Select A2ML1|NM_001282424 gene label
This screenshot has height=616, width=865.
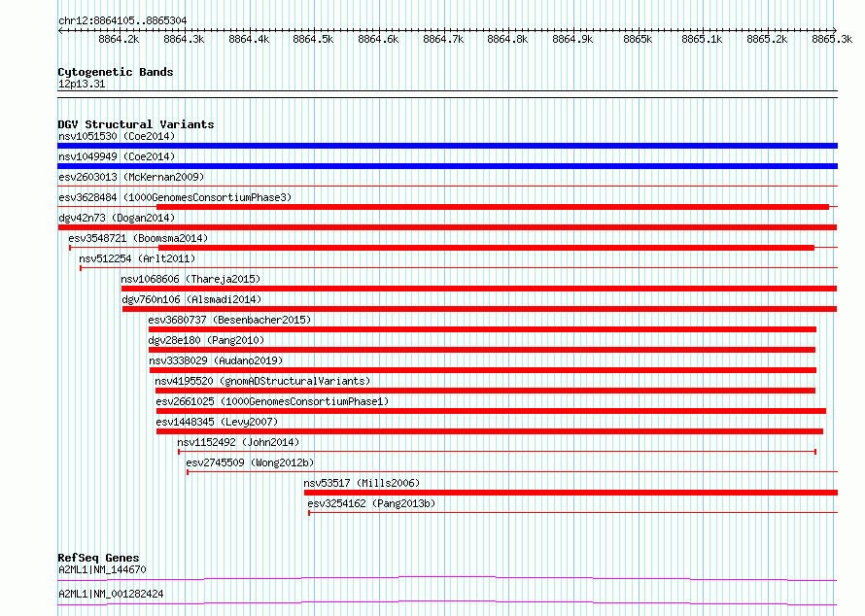click(x=111, y=594)
